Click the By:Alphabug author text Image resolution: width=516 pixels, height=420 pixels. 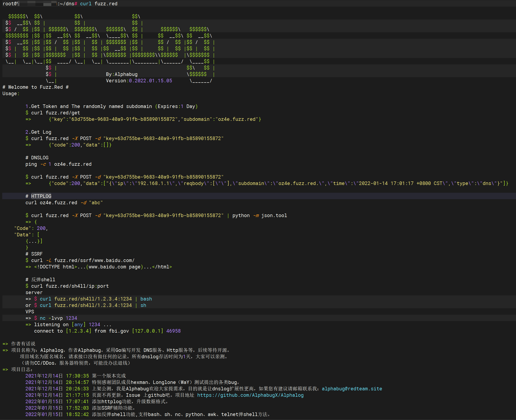coord(121,74)
